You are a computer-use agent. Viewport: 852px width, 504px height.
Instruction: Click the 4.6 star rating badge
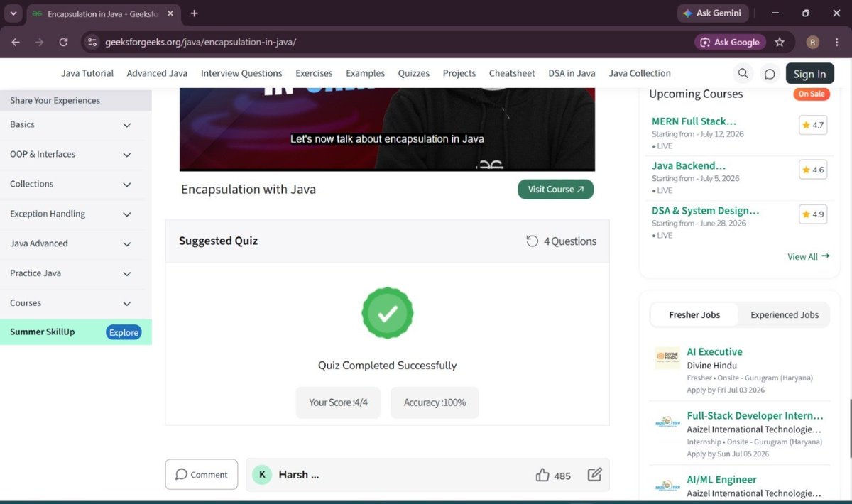[813, 170]
